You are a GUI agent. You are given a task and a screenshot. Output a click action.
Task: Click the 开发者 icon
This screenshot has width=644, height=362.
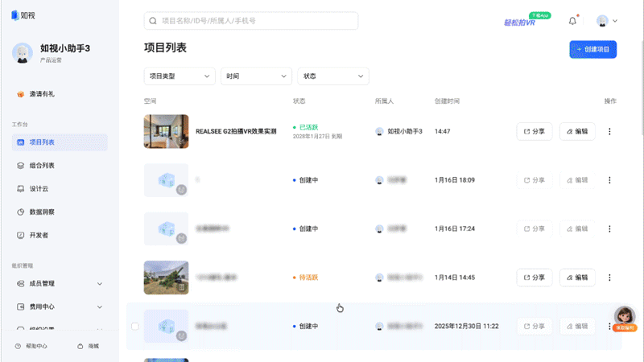pyautogui.click(x=21, y=235)
